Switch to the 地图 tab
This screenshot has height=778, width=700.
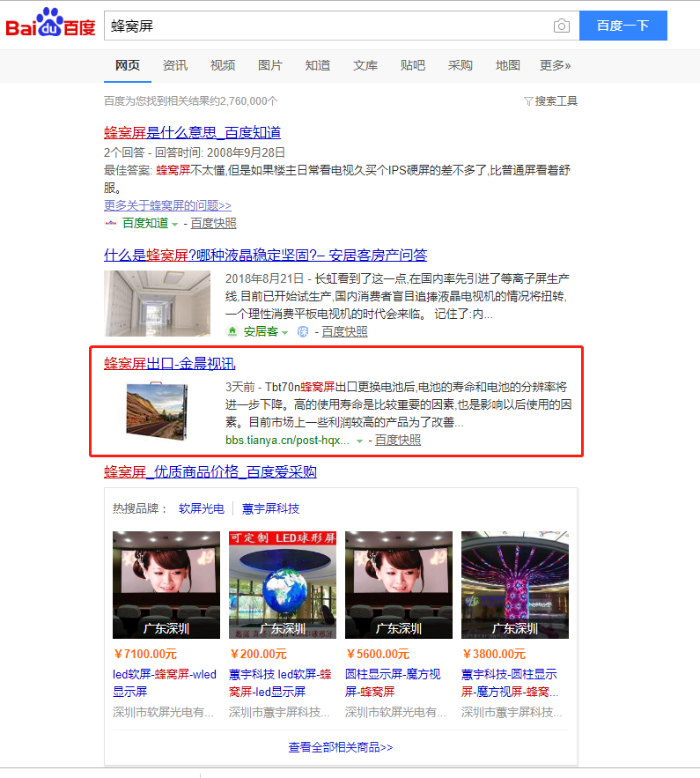pyautogui.click(x=508, y=65)
